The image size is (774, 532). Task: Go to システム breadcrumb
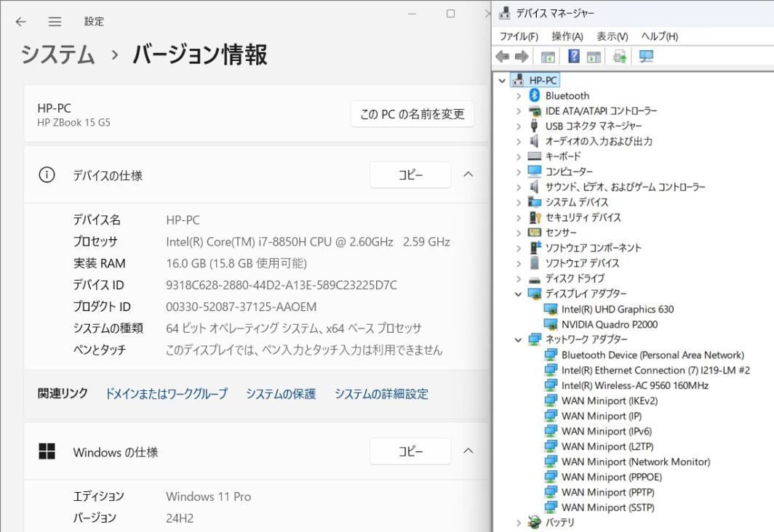pos(57,55)
